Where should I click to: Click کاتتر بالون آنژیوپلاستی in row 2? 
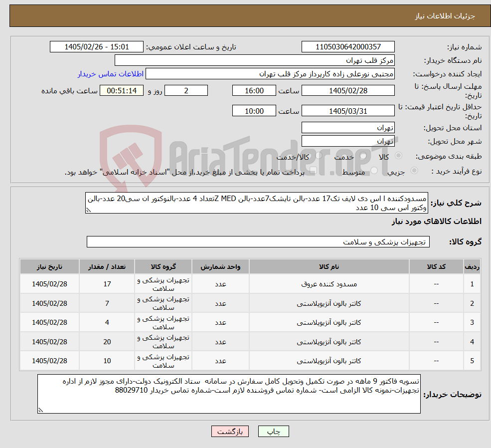pyautogui.click(x=329, y=303)
